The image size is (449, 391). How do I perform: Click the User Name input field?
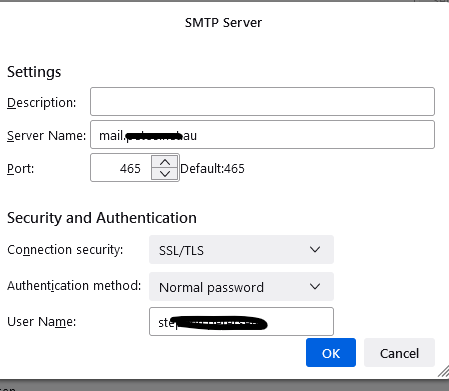point(241,322)
